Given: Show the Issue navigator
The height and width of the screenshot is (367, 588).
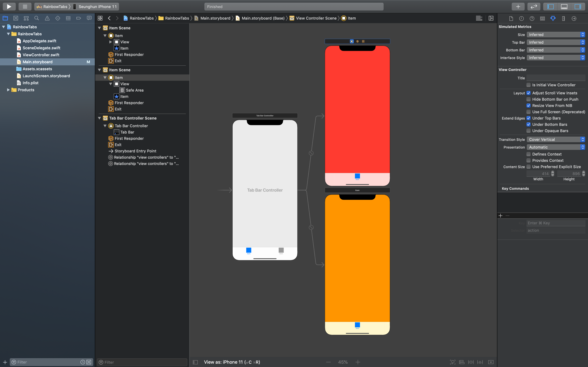Looking at the screenshot, I should [x=47, y=18].
